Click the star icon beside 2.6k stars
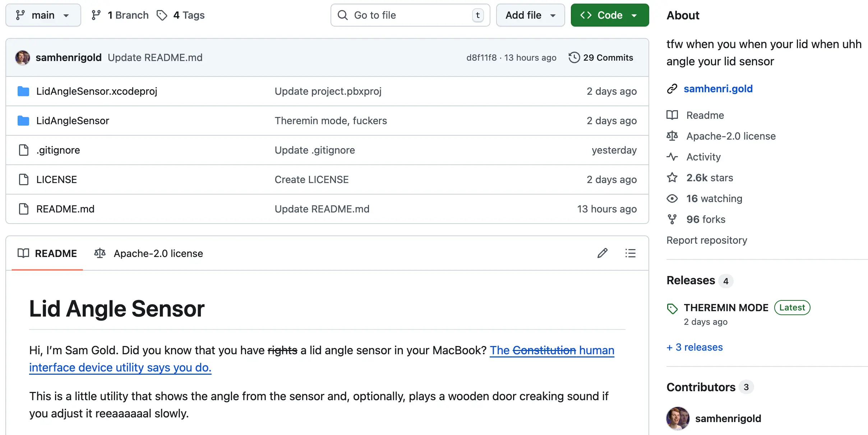 pyautogui.click(x=672, y=178)
